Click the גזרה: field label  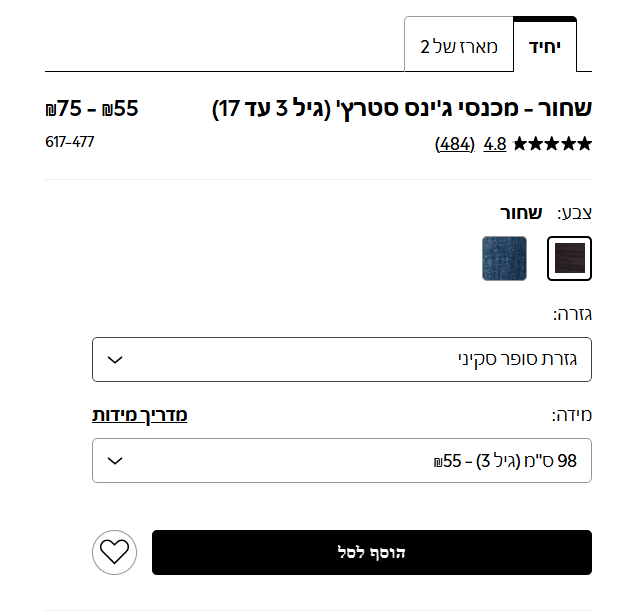[x=572, y=314]
